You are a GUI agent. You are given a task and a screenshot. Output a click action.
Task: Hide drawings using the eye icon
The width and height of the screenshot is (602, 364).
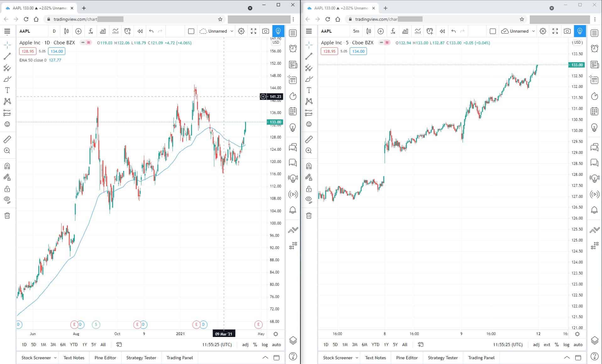7,200
